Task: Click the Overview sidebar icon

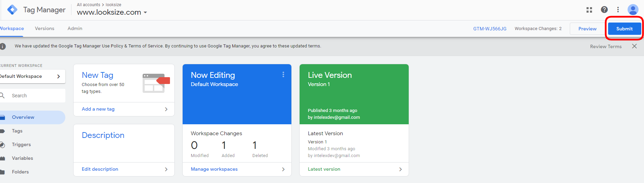Action: coord(2,117)
